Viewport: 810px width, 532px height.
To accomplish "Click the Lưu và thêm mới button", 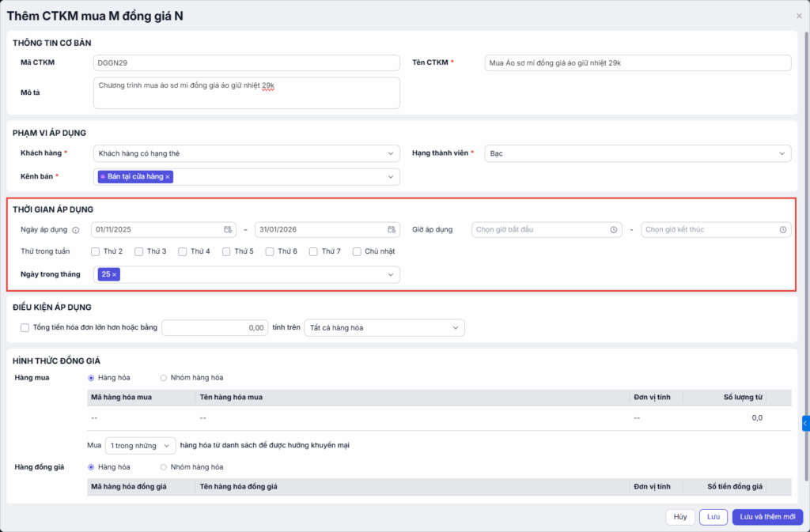I will 767,516.
